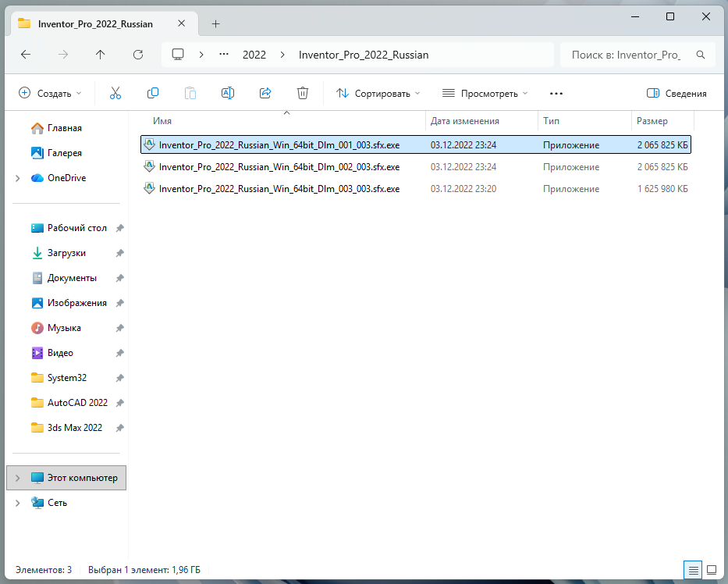Expand the Сеть tree node
The height and width of the screenshot is (584, 728).
pyautogui.click(x=18, y=503)
